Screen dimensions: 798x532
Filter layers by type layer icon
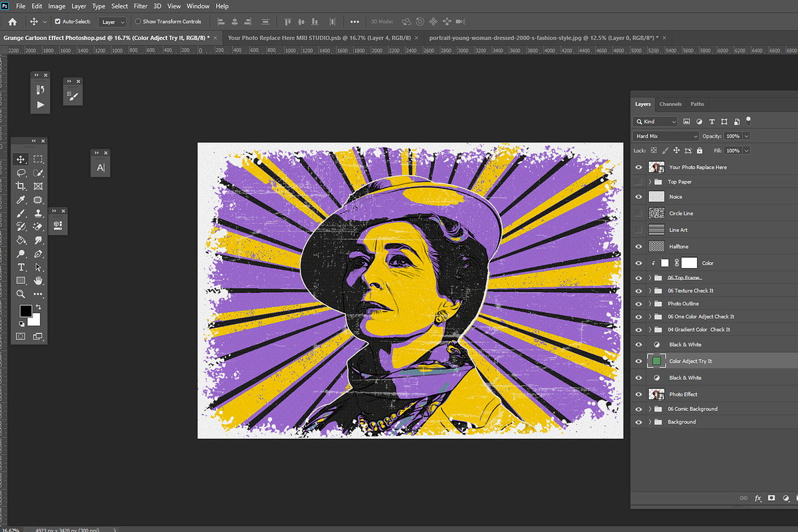click(712, 122)
